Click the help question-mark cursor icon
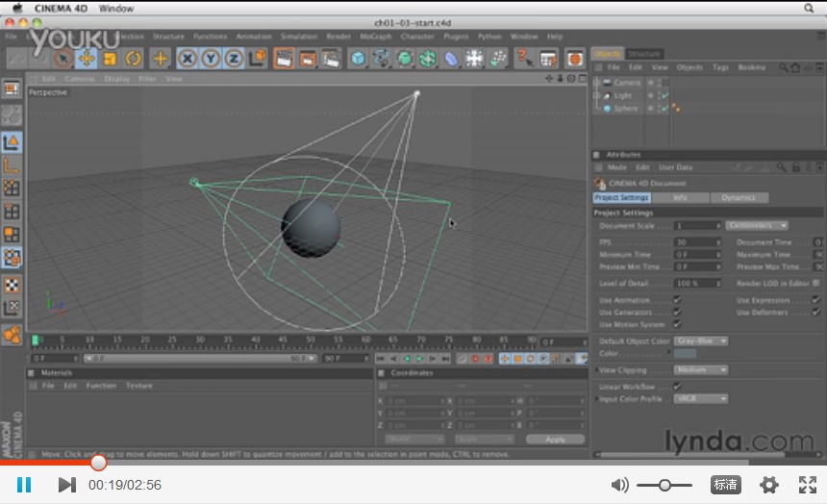Image resolution: width=827 pixels, height=504 pixels. (524, 59)
